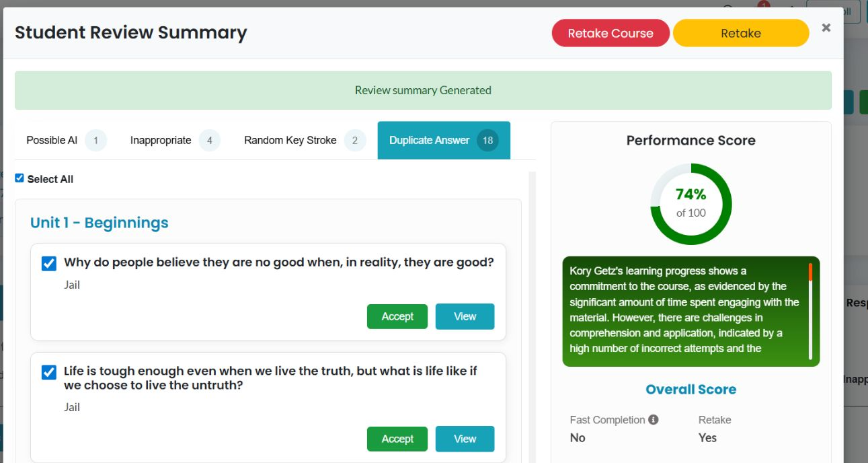Click the Inappropriate count badge 4
Viewport: 868px width, 463px height.
[x=210, y=141]
